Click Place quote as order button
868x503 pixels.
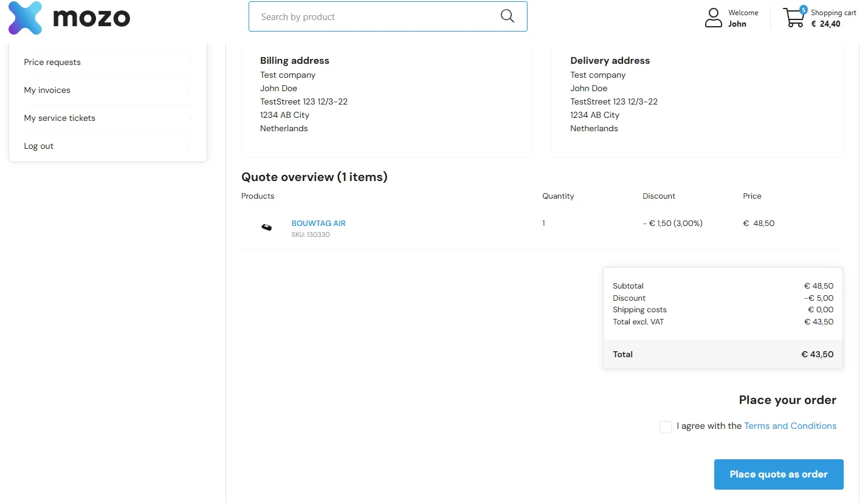779,474
